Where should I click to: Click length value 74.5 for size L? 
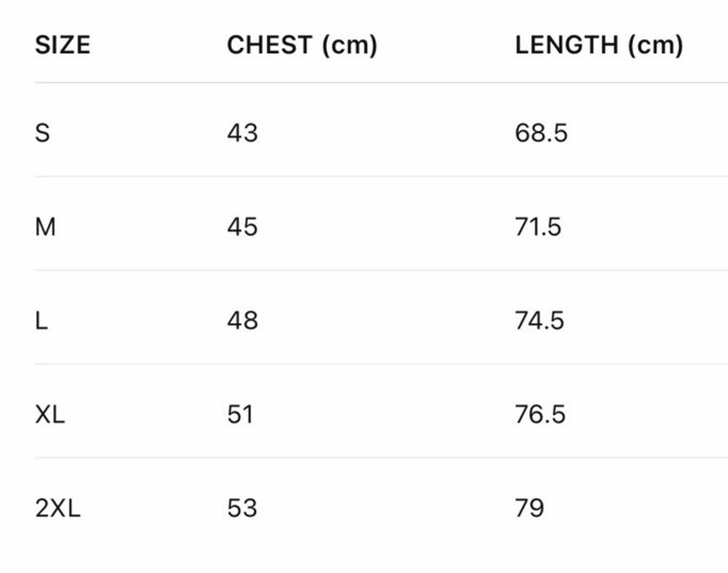click(x=540, y=321)
